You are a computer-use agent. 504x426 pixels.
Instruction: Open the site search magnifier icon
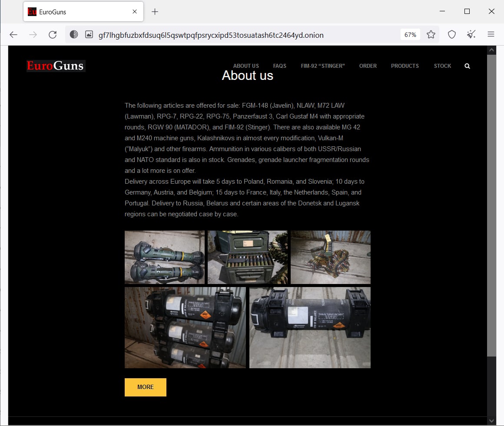(x=467, y=66)
